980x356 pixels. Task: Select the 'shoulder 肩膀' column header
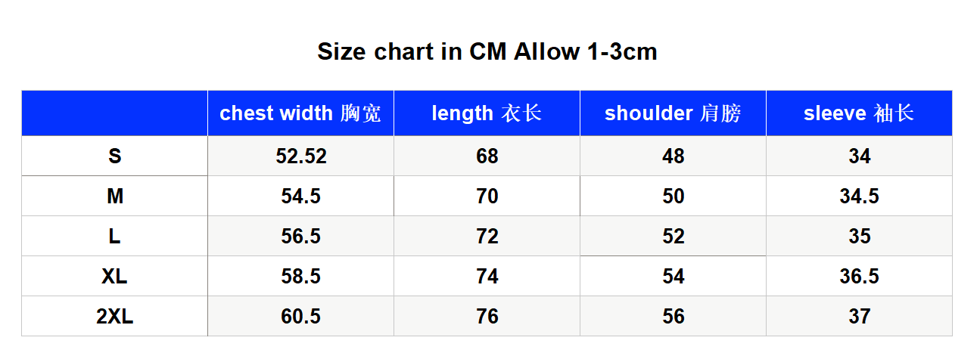(673, 113)
